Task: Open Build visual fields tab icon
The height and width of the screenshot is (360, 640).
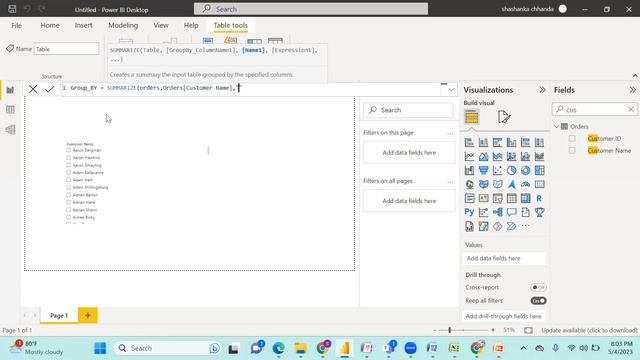Action: (471, 117)
